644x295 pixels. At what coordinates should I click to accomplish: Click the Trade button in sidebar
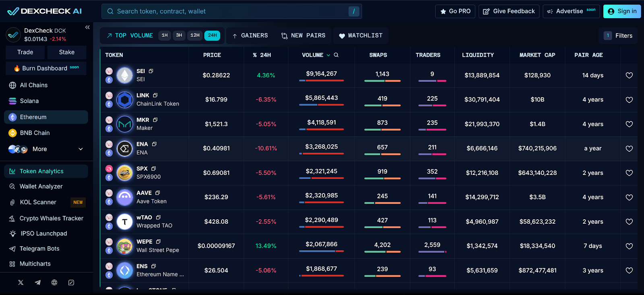point(25,52)
